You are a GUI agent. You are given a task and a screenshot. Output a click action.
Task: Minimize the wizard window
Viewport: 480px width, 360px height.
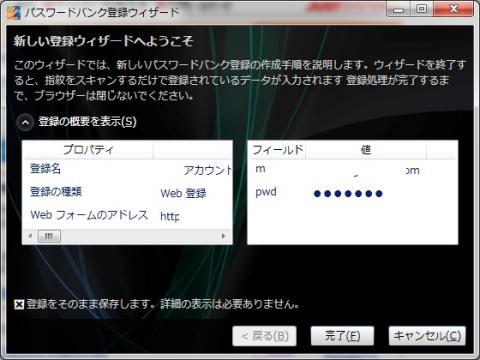398,9
